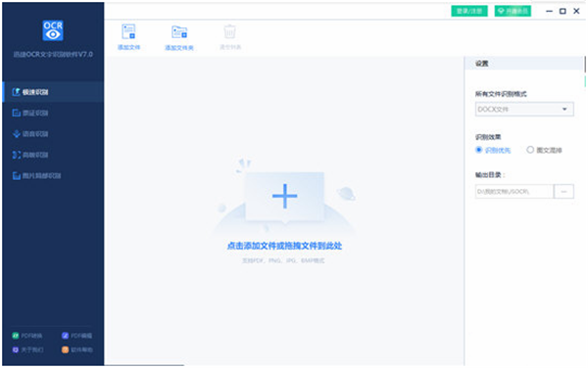This screenshot has height=368, width=588.
Task: Open the second sidebar item below 极速识别
Action: [53, 114]
